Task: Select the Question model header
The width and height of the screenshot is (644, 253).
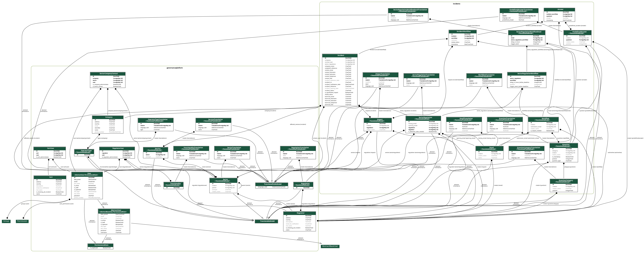Action: 564,145
